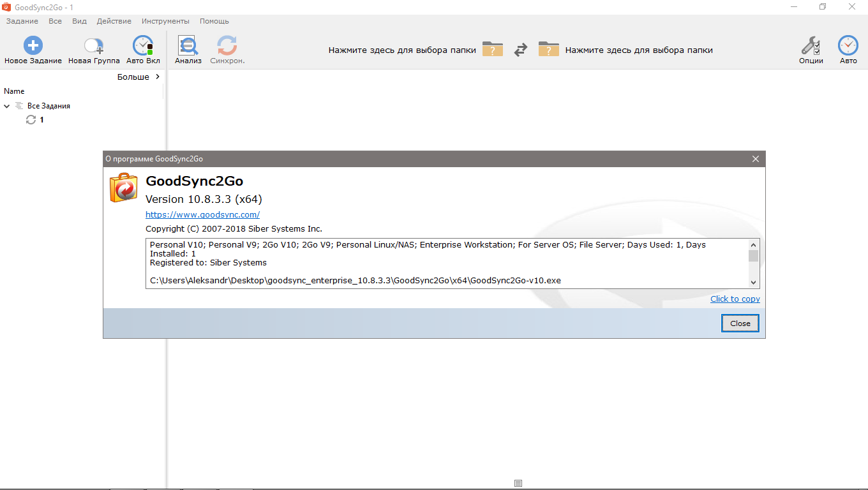
Task: Open right folder picker icon
Action: click(x=548, y=49)
